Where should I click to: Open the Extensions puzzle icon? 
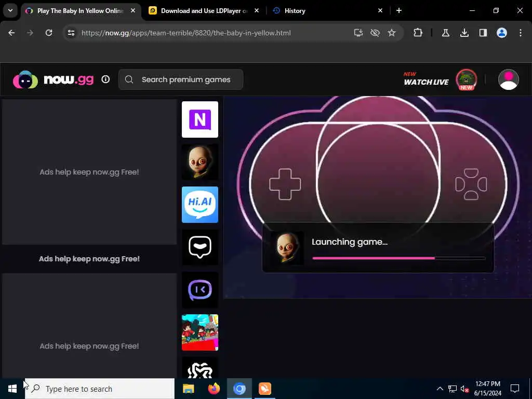418,33
